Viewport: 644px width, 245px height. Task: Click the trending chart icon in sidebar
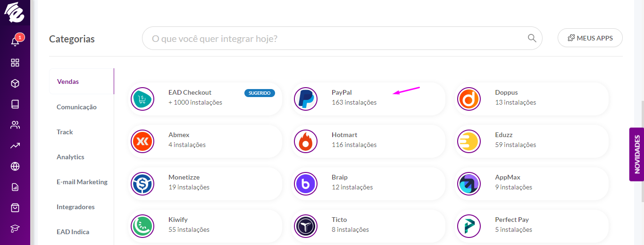[x=15, y=146]
